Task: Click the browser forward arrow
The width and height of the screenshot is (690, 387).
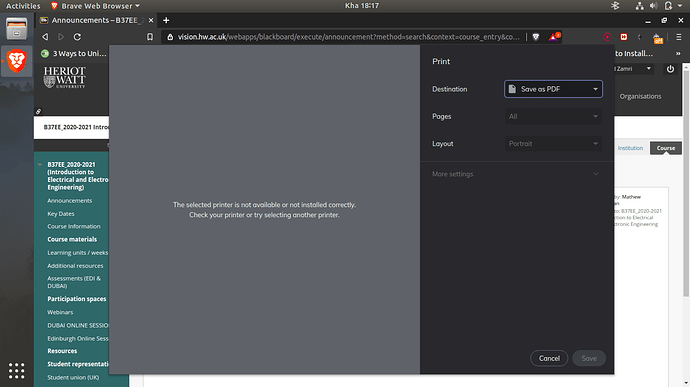Action: tap(61, 37)
